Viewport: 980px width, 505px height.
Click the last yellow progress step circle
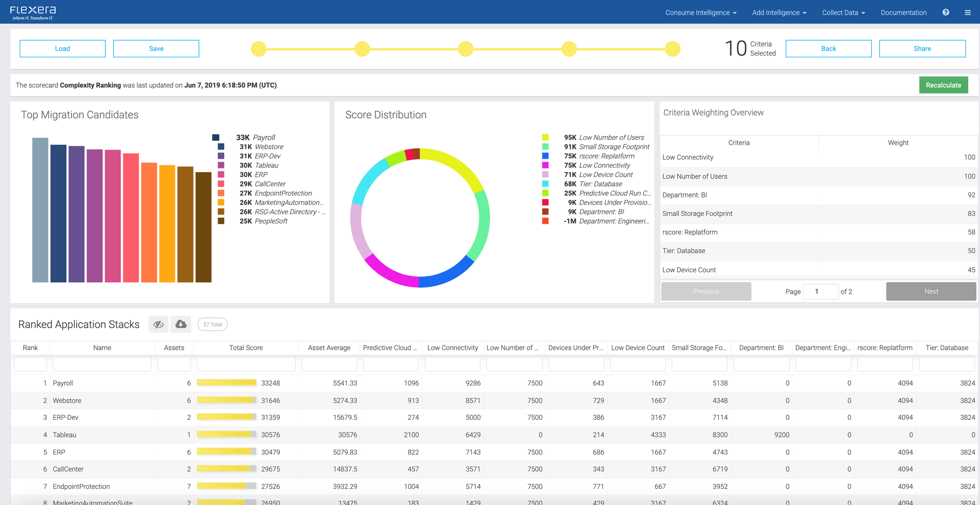pos(673,49)
